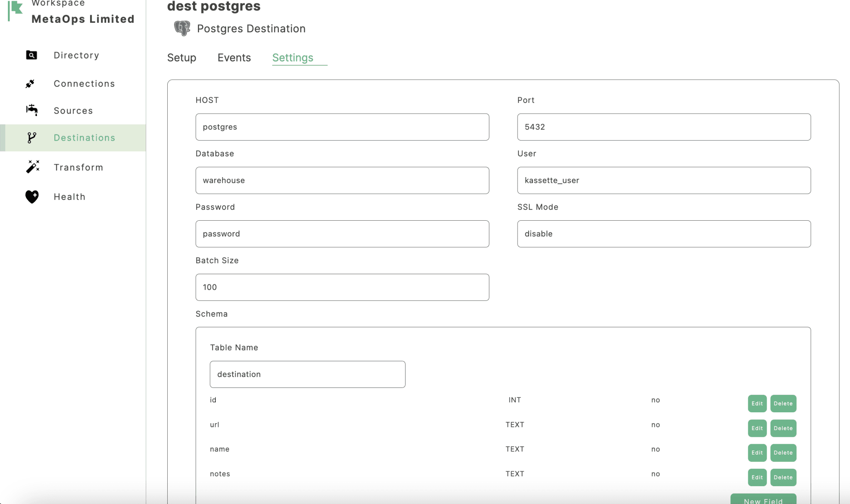Switch to the Setup tab

(x=181, y=58)
